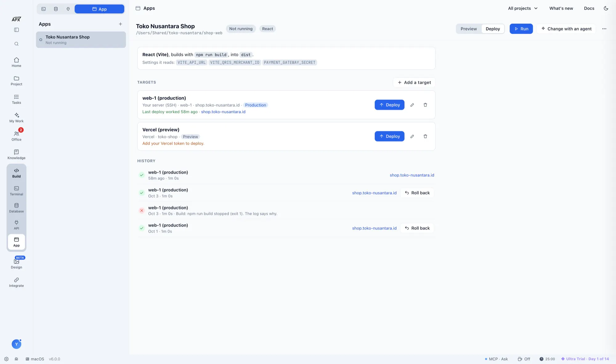
Task: Open Office with notification badge
Action: [16, 136]
